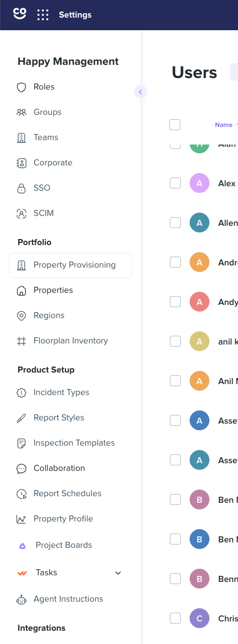The image size is (238, 644).
Task: Click the HappyCo logo icon
Action: coord(20,14)
